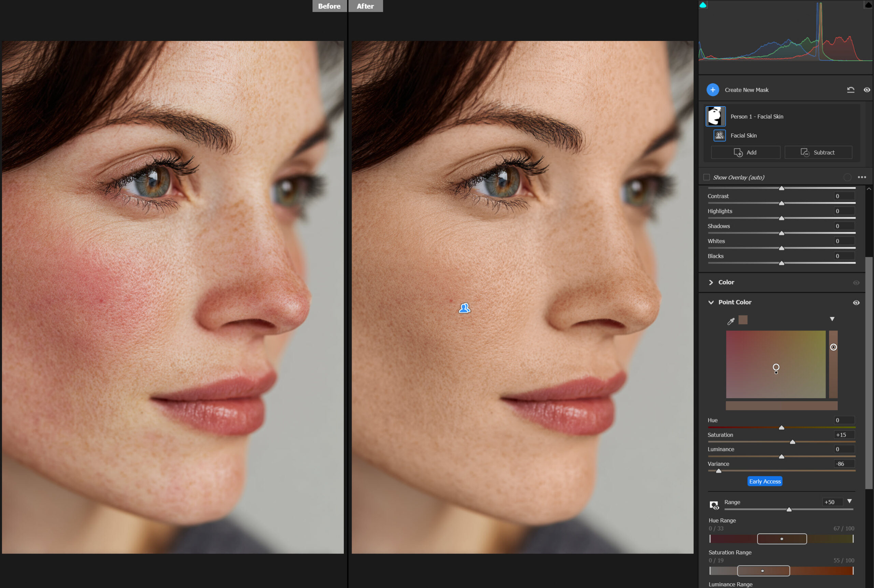The height and width of the screenshot is (588, 874).
Task: Click the luminance strip target handle
Action: tap(833, 347)
